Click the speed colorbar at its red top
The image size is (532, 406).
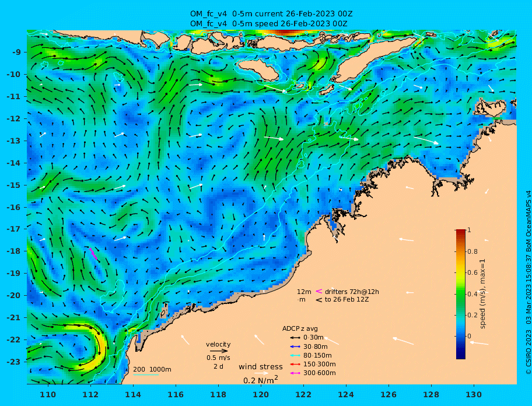point(461,232)
